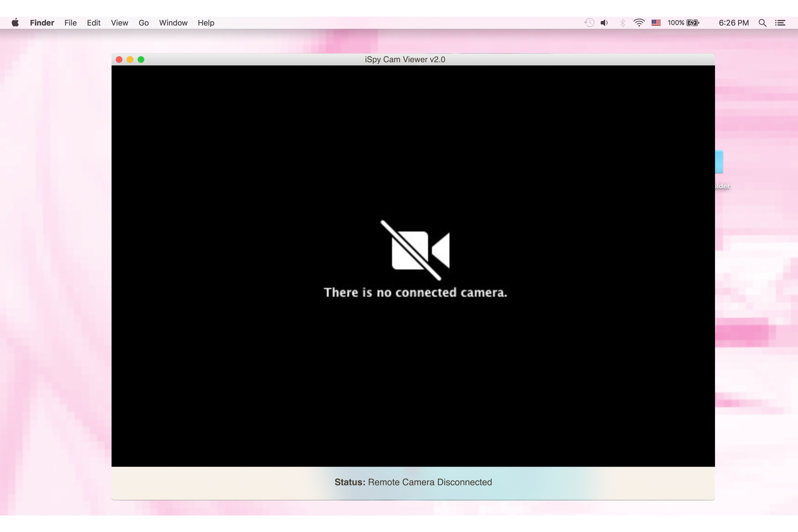Open the Finder menu

pos(42,23)
